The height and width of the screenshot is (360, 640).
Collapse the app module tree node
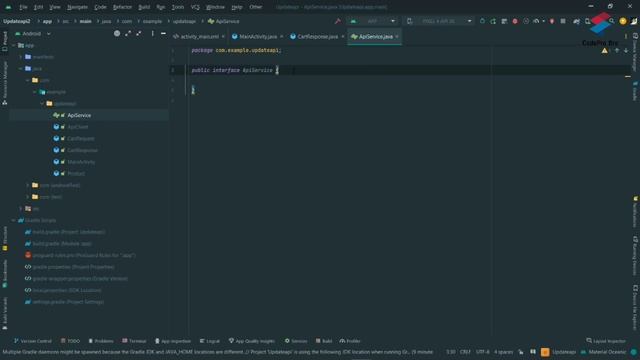point(14,45)
